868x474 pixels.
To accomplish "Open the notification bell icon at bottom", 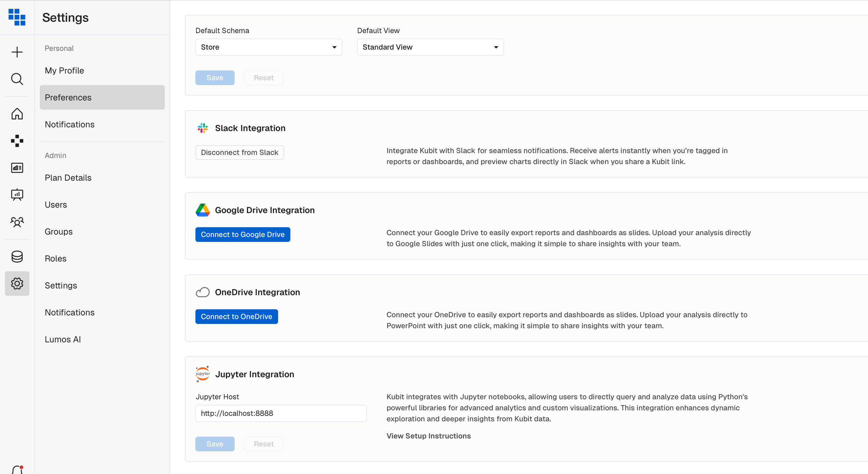I will tap(17, 470).
